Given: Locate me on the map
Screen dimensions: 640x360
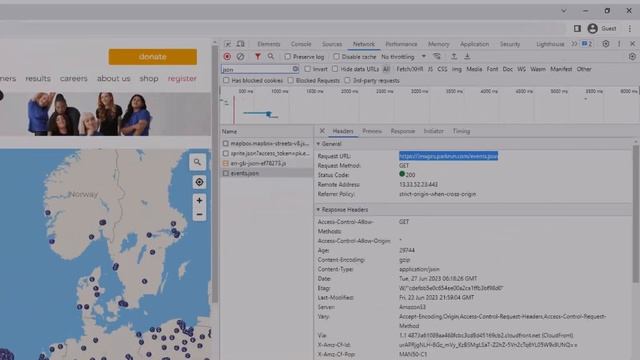Looking at the screenshot, I should [199, 182].
